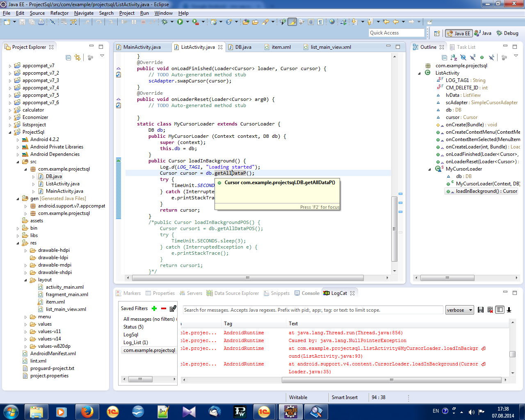Launch Firefox from the Windows taskbar
This screenshot has height=420, width=525.
coord(87,411)
